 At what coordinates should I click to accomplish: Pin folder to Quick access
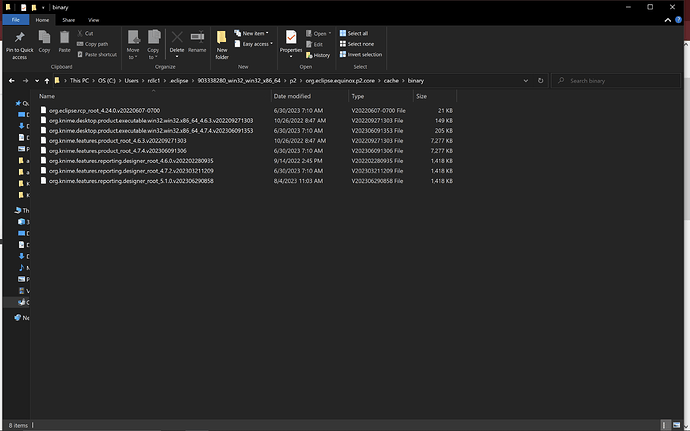tap(19, 45)
